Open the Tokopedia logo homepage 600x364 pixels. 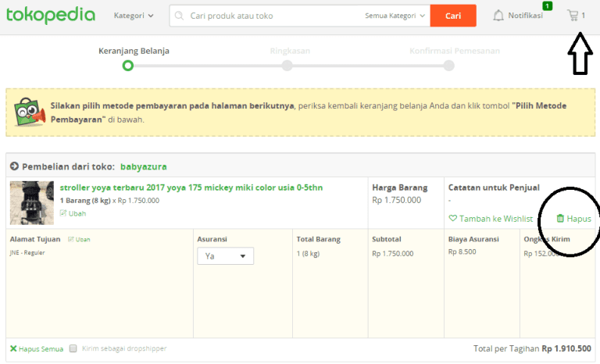click(51, 16)
